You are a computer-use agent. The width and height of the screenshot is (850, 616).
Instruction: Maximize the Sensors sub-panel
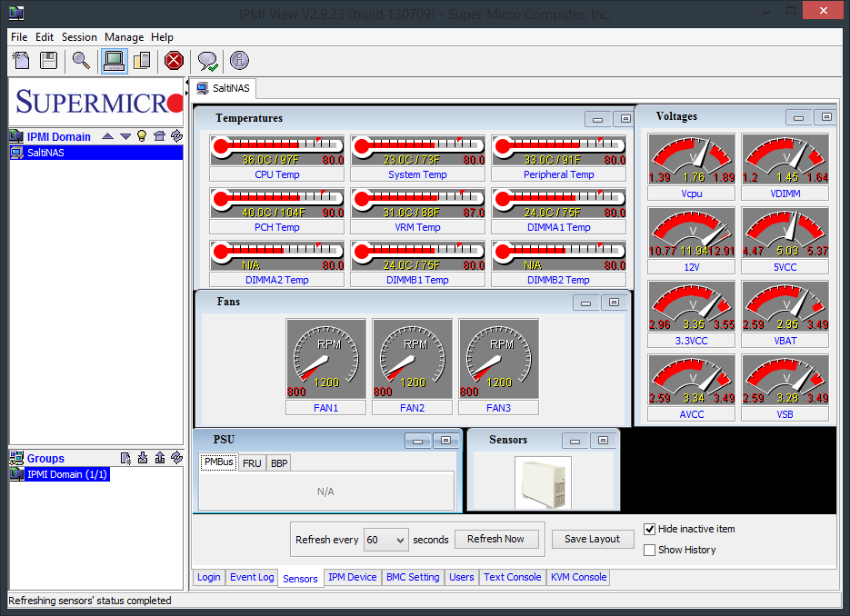pyautogui.click(x=604, y=441)
